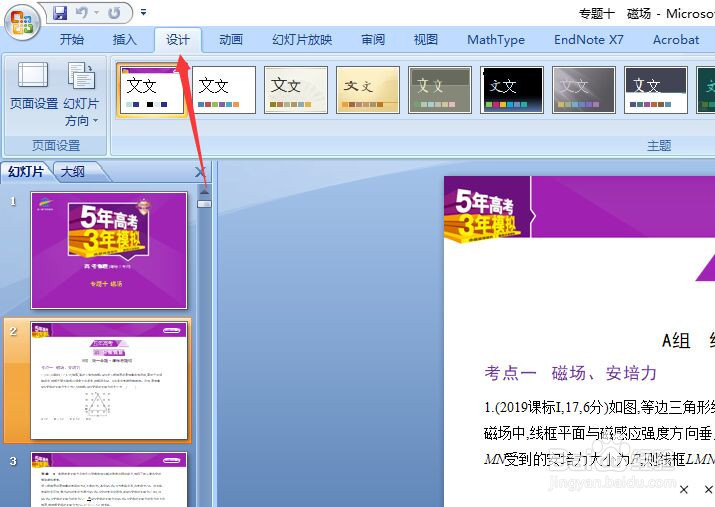The height and width of the screenshot is (507, 715).
Task: Open 页面设置 page setup dialog
Action: [x=33, y=87]
